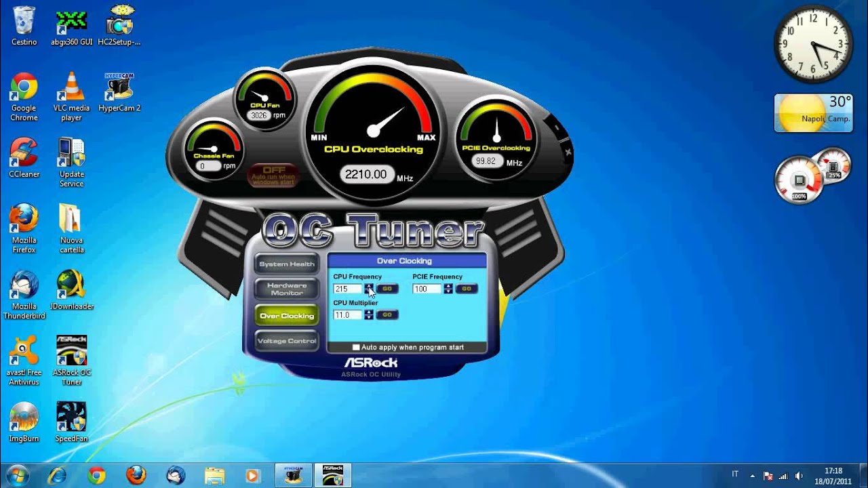868x488 pixels.
Task: Open Thunderbird from the taskbar
Action: [175, 475]
